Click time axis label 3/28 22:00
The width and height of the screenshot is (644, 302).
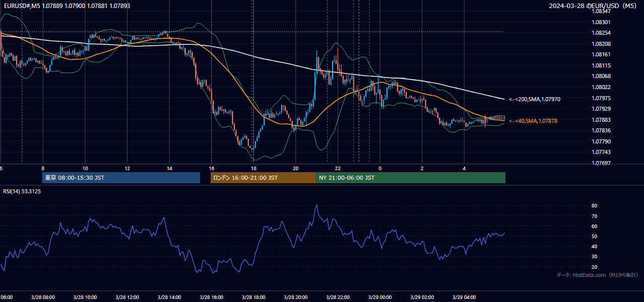[x=338, y=297]
